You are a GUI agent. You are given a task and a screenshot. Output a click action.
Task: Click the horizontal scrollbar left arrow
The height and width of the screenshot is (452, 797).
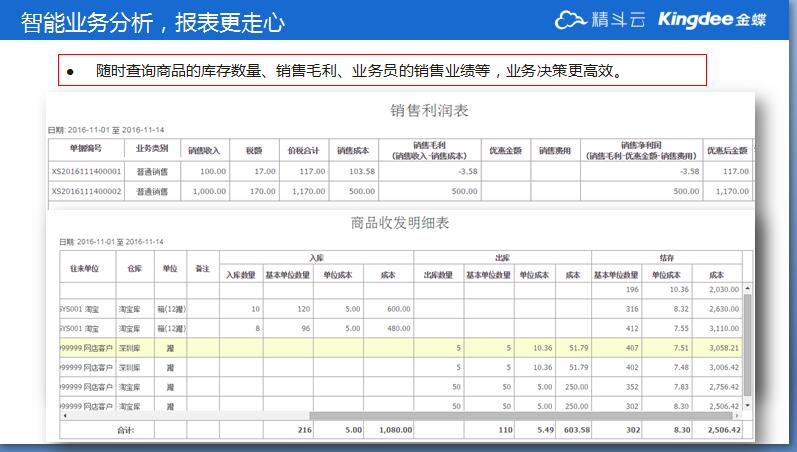[x=64, y=415]
